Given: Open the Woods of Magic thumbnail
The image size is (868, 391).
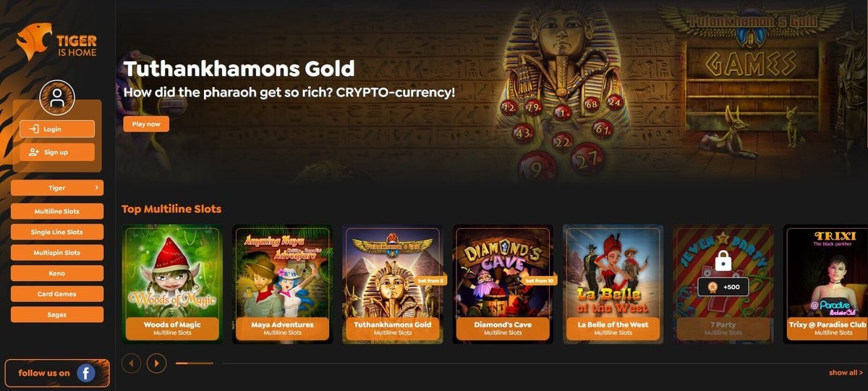Looking at the screenshot, I should coord(172,284).
